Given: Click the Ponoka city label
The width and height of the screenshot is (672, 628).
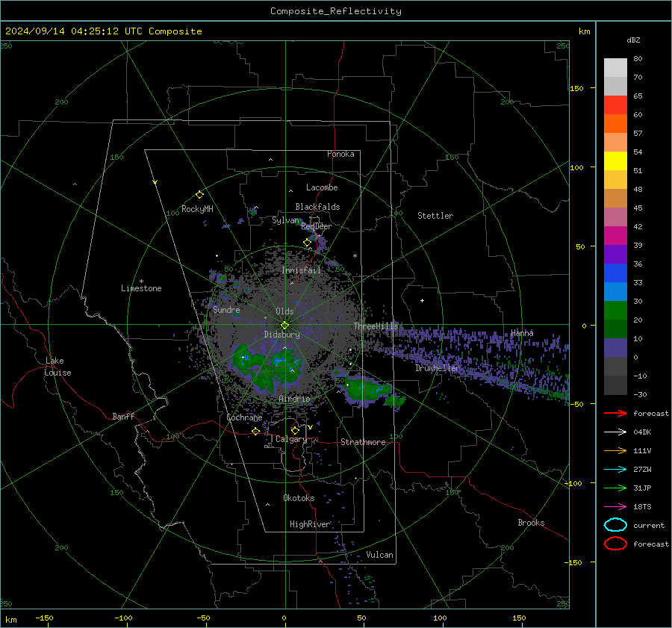Looking at the screenshot, I should coord(340,154).
